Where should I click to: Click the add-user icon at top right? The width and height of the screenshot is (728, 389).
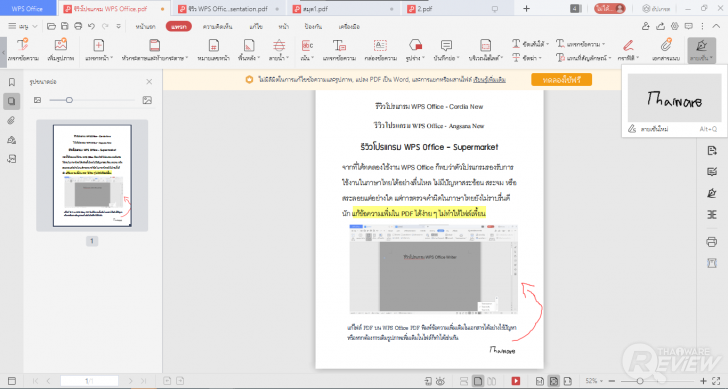[646, 26]
